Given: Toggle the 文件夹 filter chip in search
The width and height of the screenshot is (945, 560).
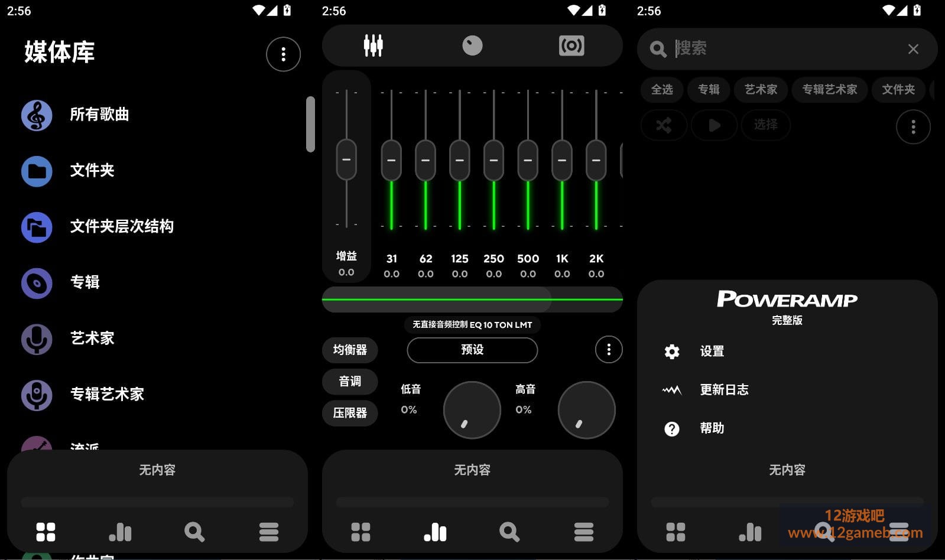Looking at the screenshot, I should (898, 90).
